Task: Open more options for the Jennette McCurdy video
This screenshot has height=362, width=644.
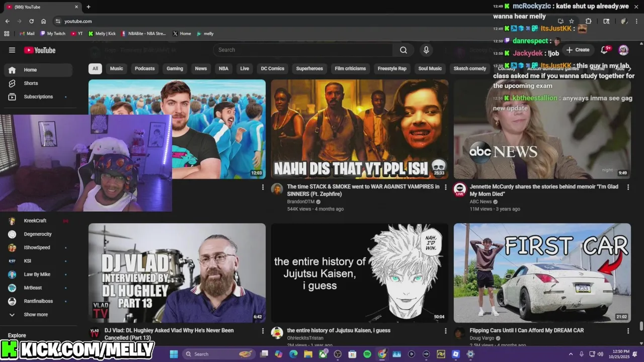Action: pos(628,187)
